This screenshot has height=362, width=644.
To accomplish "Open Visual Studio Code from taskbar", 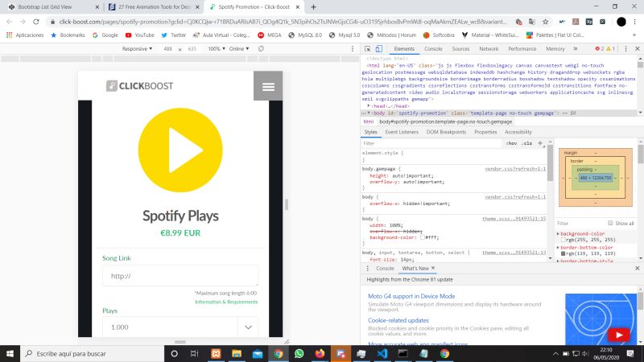I will point(382,353).
